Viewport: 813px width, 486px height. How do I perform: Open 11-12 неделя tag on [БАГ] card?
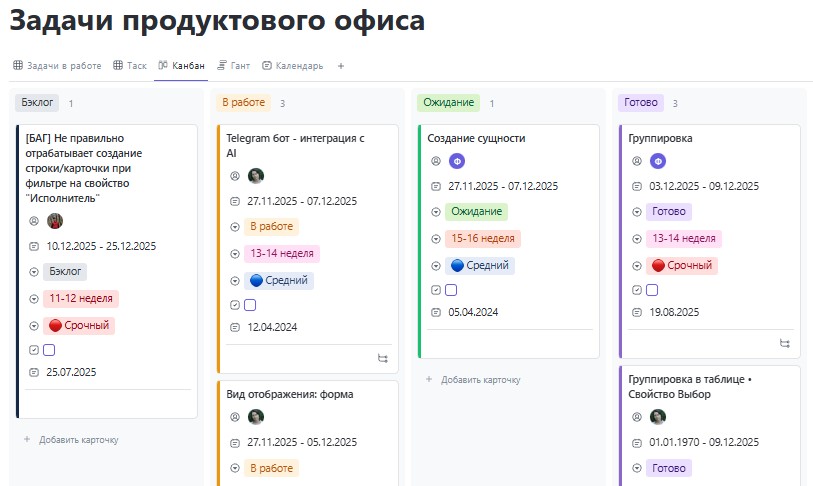(x=81, y=298)
